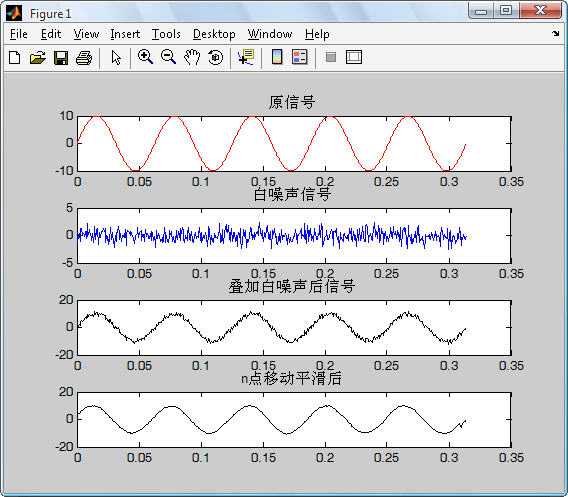Viewport: 568px width, 497px height.
Task: Enable the Pan hand tool
Action: tap(192, 57)
